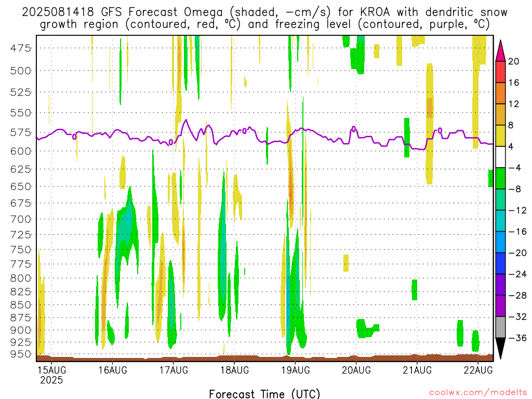532x399 pixels.
Task: Click the 16AUG time axis label
Action: coord(113,370)
